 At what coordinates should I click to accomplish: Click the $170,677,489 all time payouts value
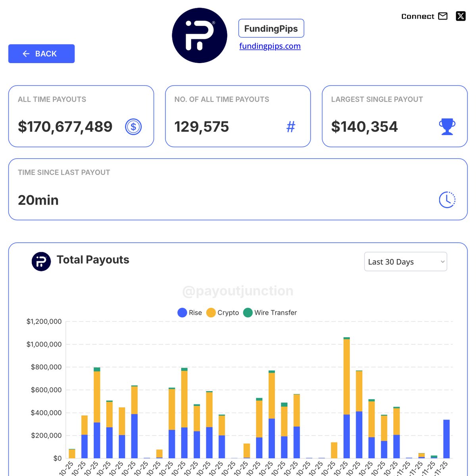tap(65, 127)
